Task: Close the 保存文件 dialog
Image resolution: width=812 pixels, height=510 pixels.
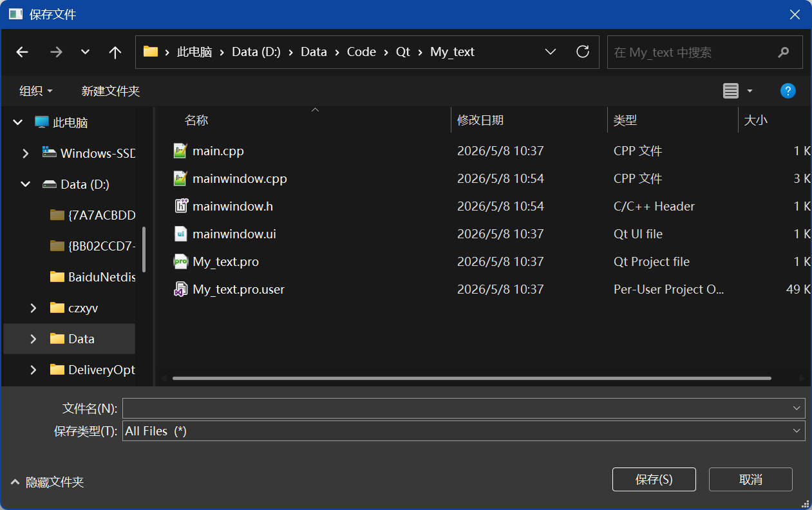Action: [x=796, y=14]
